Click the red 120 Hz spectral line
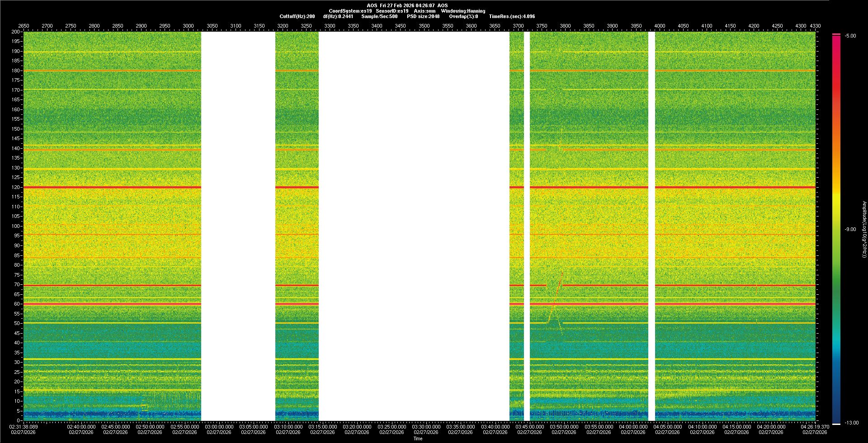 pyautogui.click(x=113, y=187)
